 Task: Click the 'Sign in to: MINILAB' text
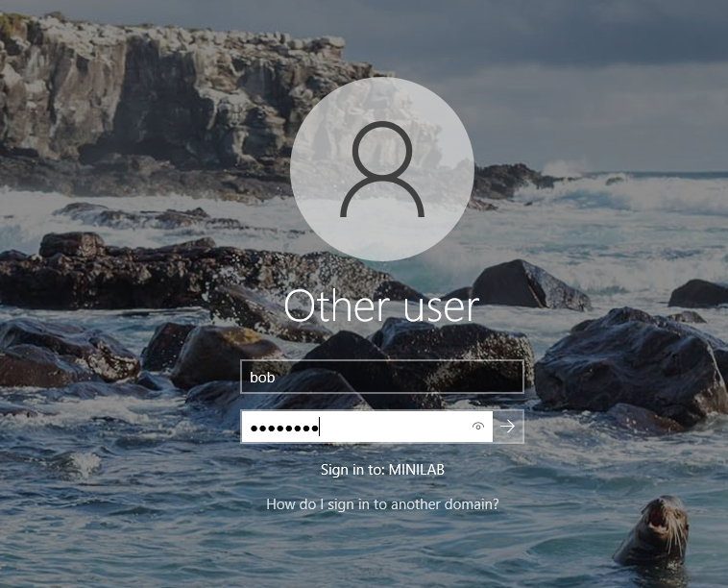382,470
